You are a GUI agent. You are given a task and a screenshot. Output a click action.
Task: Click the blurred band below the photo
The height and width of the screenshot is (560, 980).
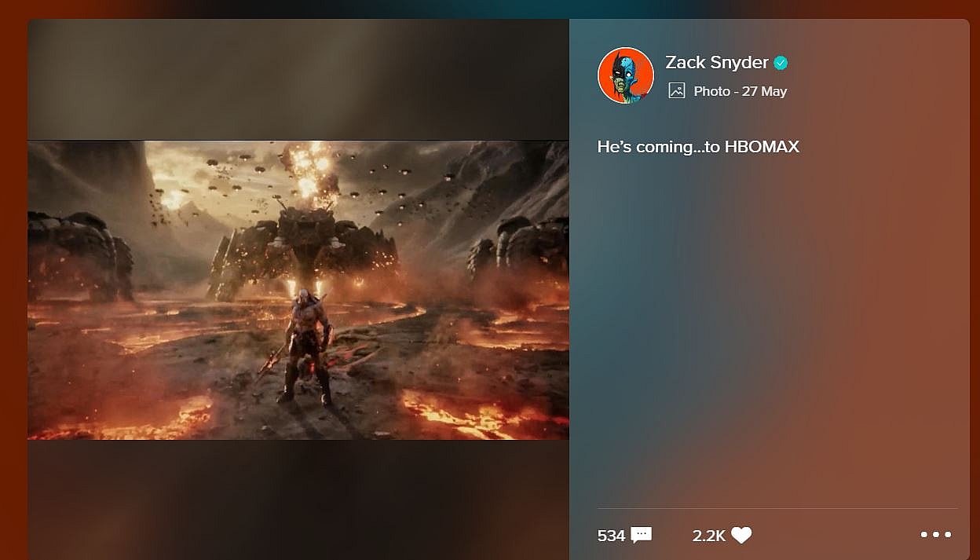pyautogui.click(x=298, y=499)
